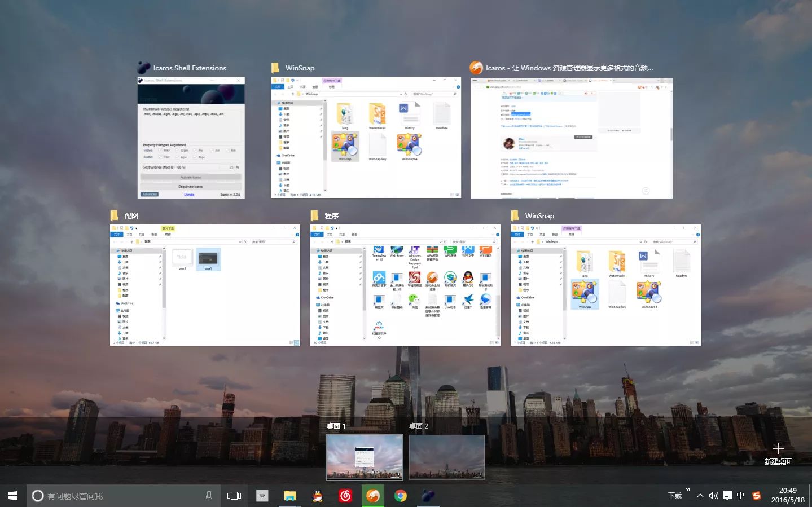
Task: Select the 程序 folder window
Action: 405,285
